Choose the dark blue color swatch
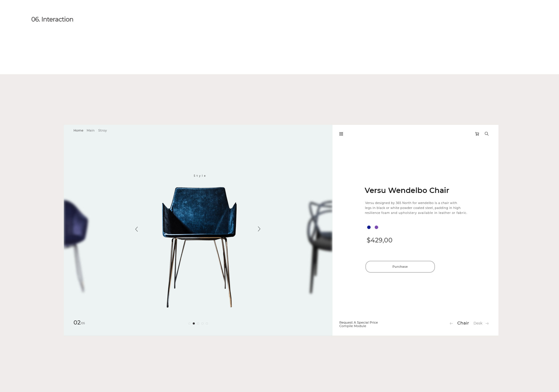Screen dimensions: 559x392 coord(369,227)
